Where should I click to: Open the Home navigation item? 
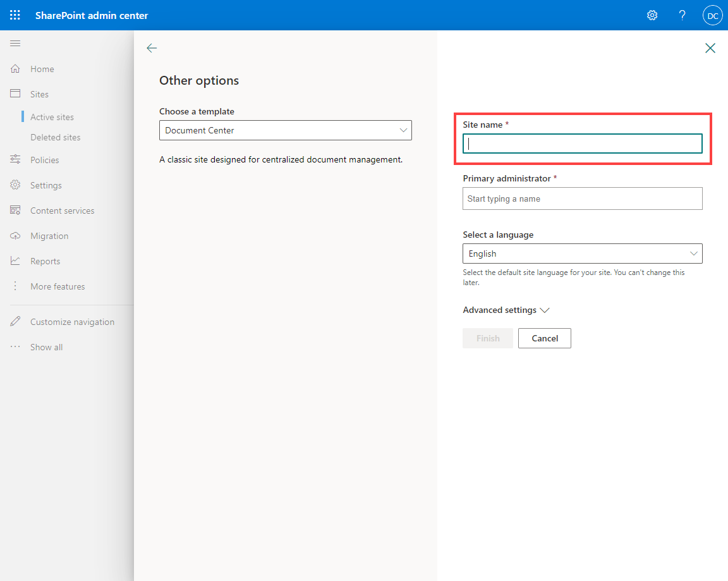coord(42,69)
